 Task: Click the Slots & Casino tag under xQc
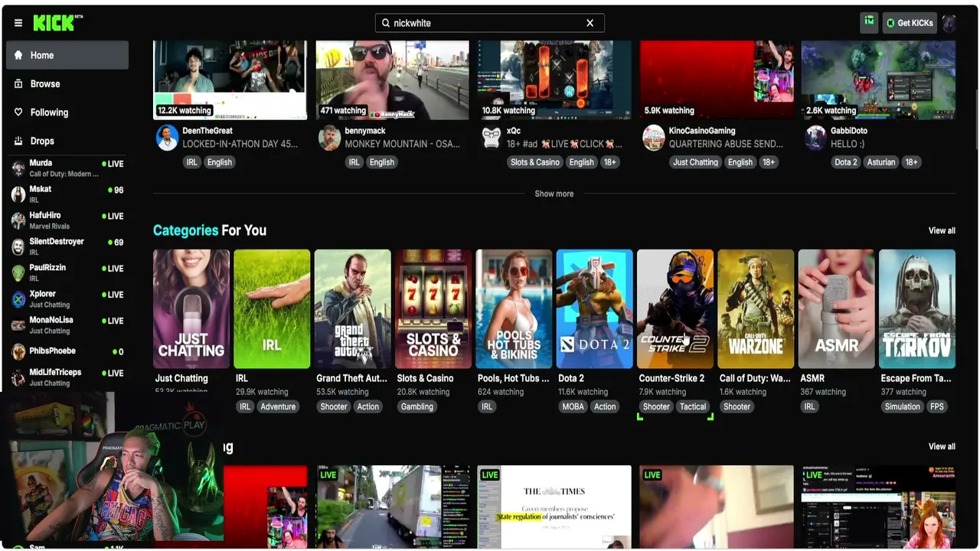(x=535, y=162)
